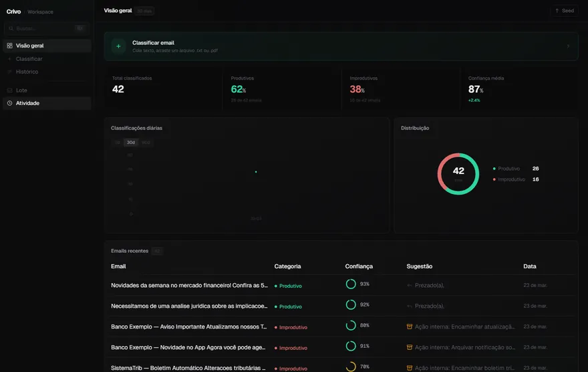
Task: Click the green data point in daily chart
Action: pyautogui.click(x=256, y=172)
